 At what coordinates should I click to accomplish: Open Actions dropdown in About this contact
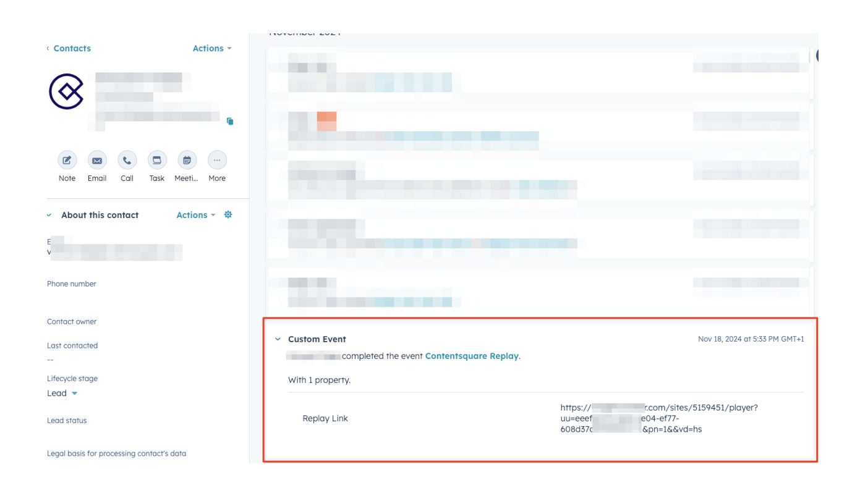pos(196,215)
